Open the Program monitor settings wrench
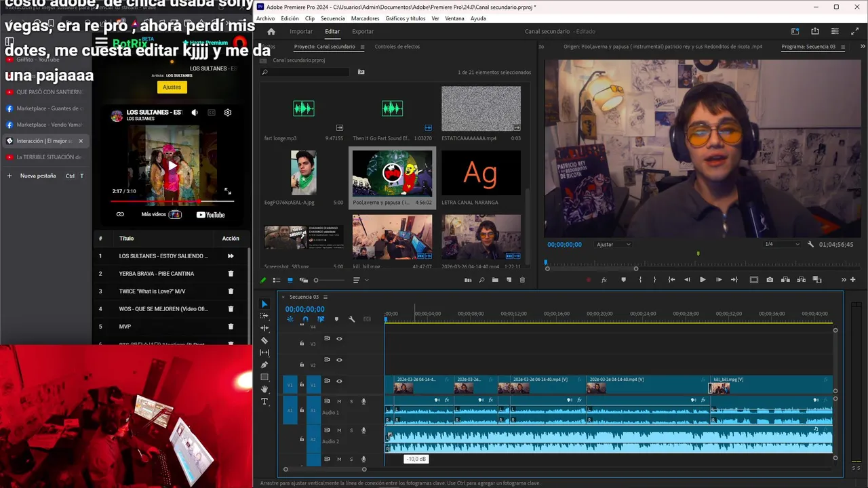This screenshot has height=488, width=868. coord(810,244)
